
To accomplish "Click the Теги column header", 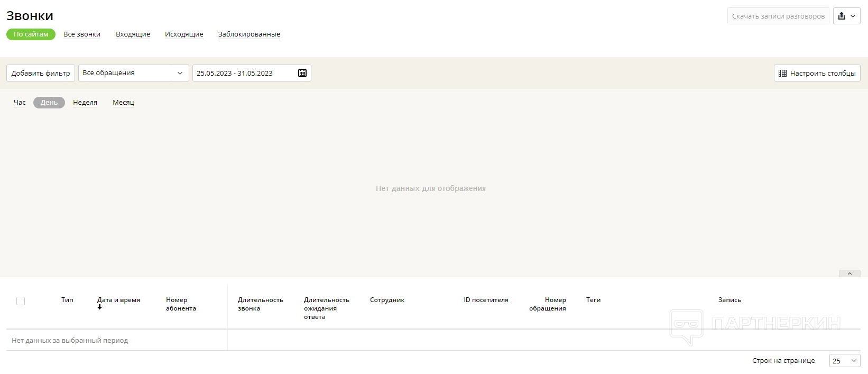I will click(593, 300).
